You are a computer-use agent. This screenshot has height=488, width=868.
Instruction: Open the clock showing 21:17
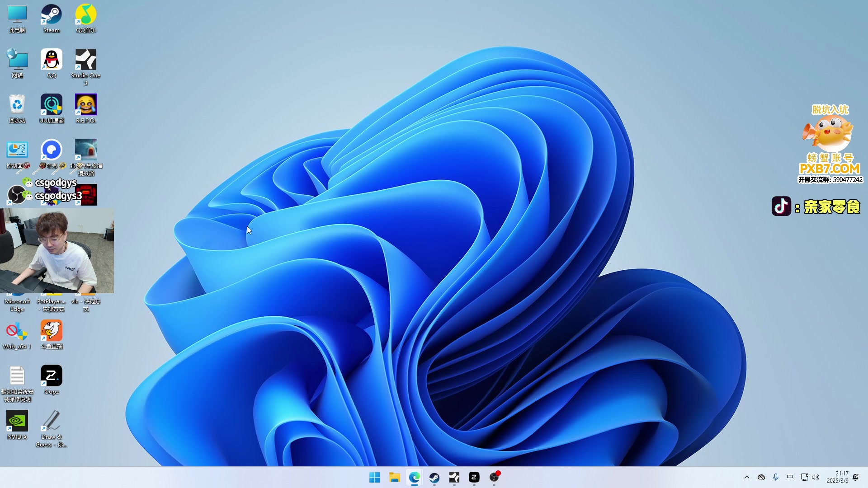pos(838,477)
